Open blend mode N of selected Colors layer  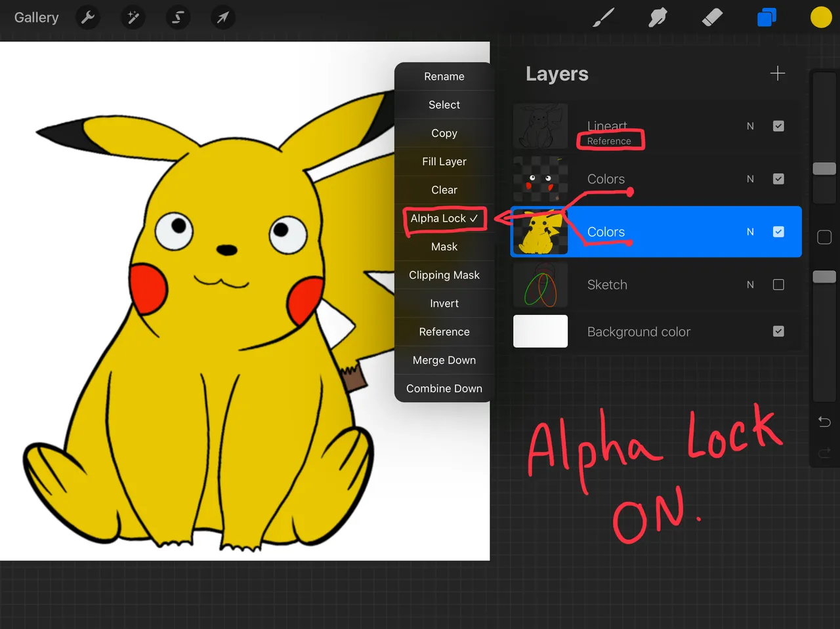tap(750, 232)
